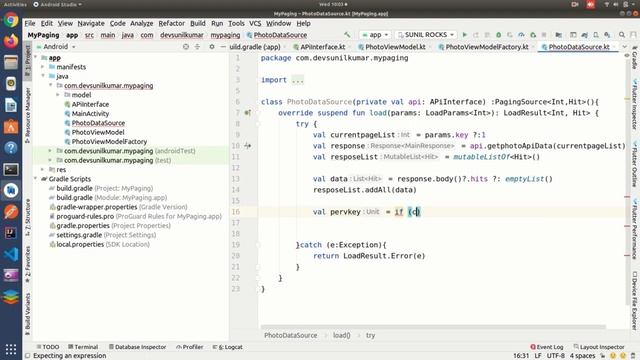Image resolution: width=640 pixels, height=360 pixels.
Task: Run the app with green play icon
Action: pos(464,35)
